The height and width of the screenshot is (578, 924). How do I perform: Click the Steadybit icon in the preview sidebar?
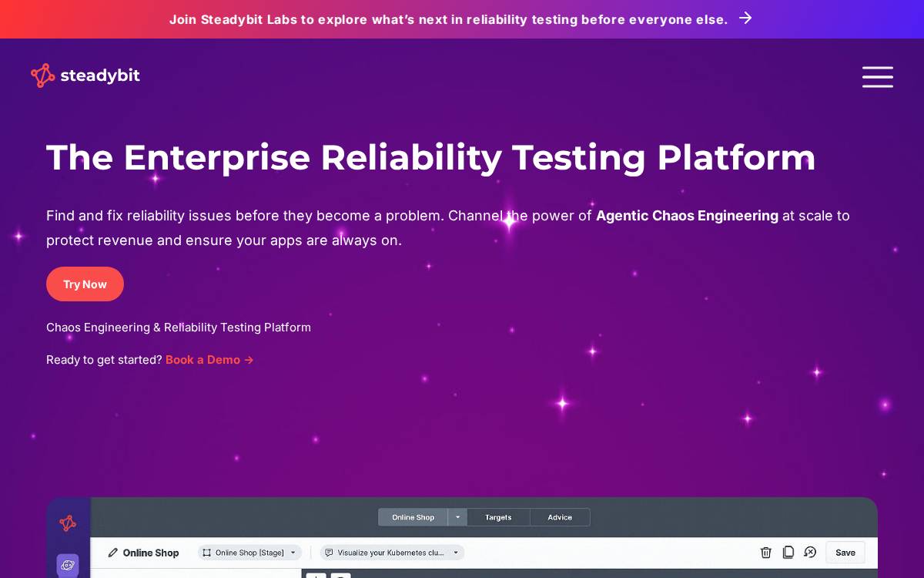tap(68, 523)
